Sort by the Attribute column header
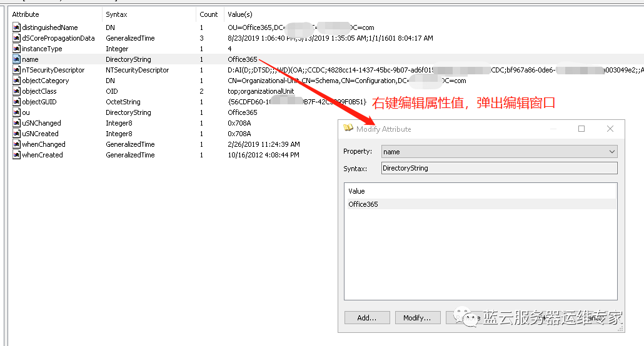644x346 pixels. 26,14
